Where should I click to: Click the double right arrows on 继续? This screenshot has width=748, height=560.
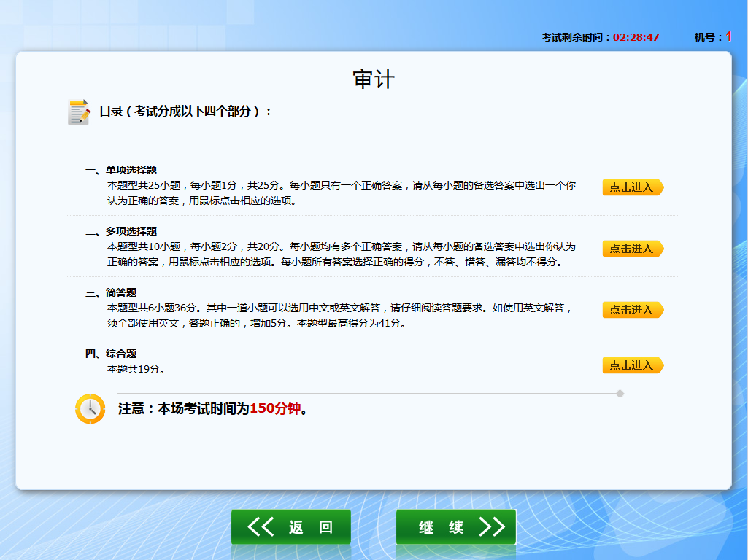pos(491,527)
